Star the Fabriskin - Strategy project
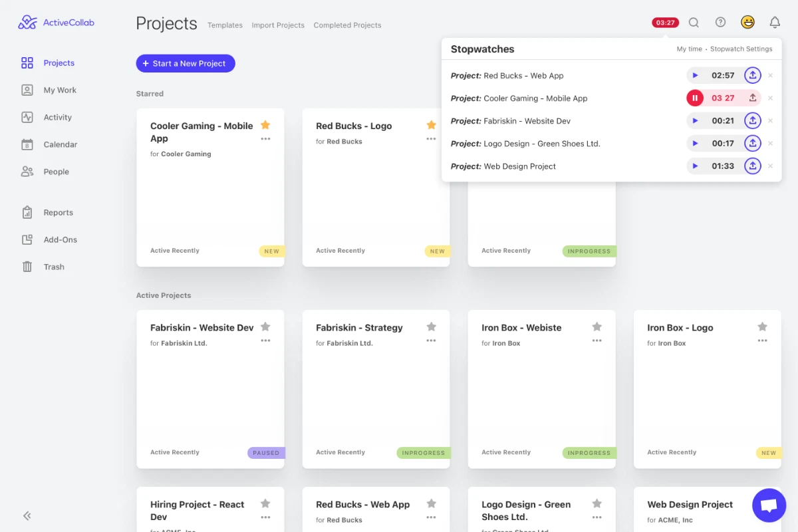 pos(431,327)
